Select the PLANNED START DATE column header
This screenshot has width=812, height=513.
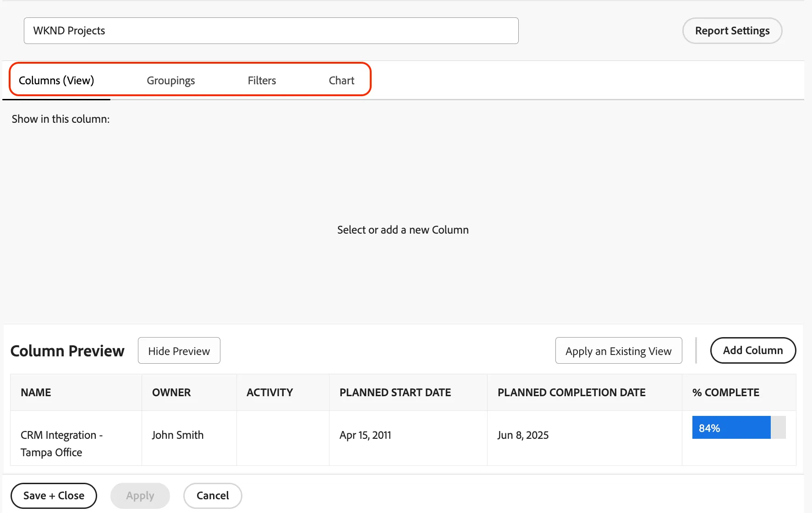point(408,393)
